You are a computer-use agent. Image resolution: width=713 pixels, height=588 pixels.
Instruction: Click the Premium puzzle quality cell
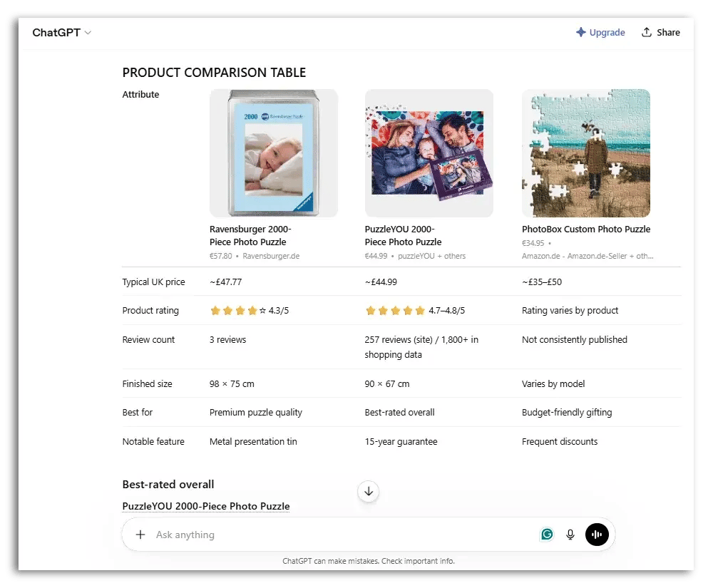256,412
